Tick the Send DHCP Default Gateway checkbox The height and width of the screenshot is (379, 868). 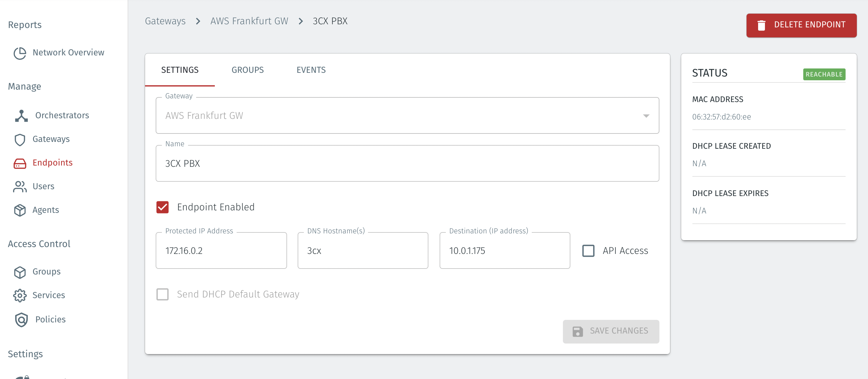pos(163,294)
